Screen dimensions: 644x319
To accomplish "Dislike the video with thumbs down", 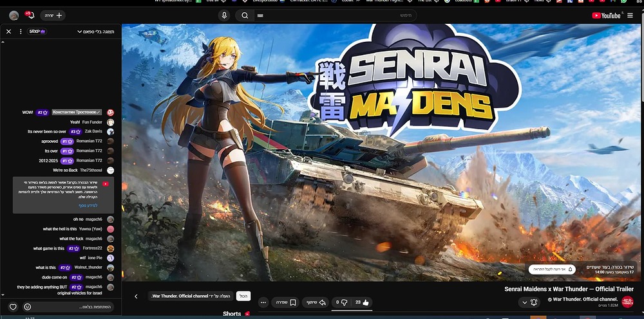I will (x=341, y=302).
